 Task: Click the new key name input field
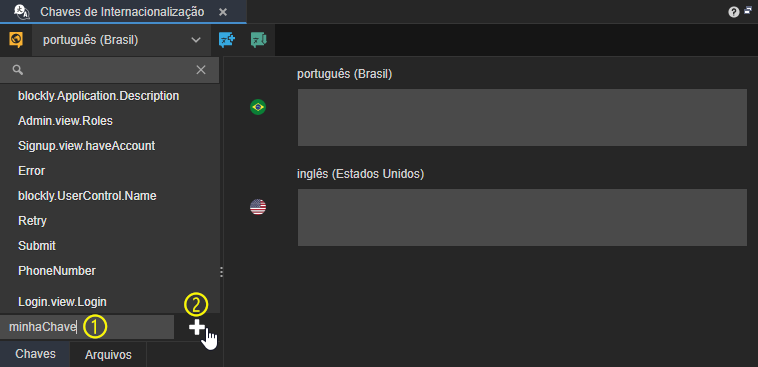click(87, 327)
